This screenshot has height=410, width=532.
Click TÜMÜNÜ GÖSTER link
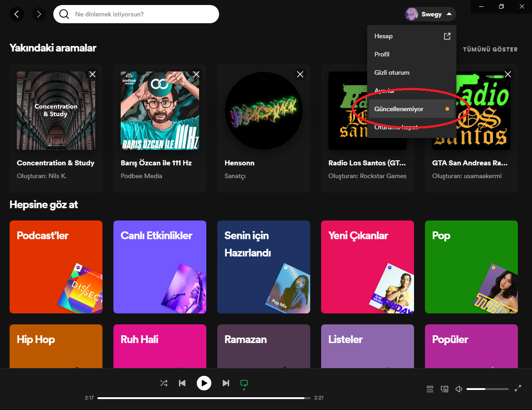(x=490, y=50)
